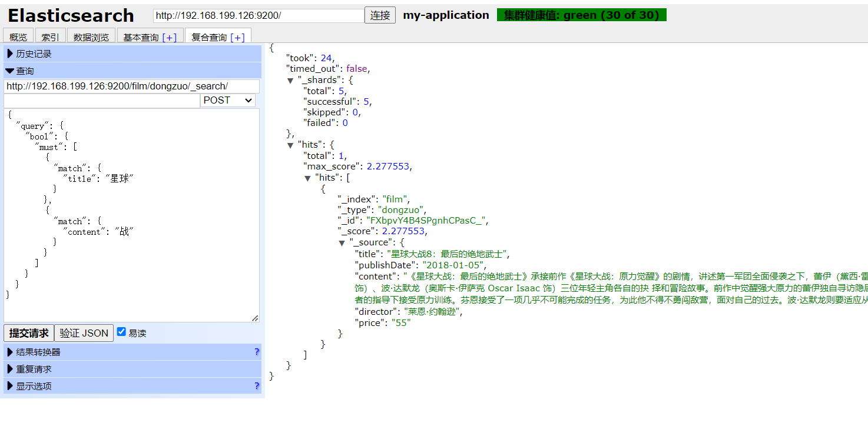Collapse the inner hits array node
868x436 pixels.
307,178
